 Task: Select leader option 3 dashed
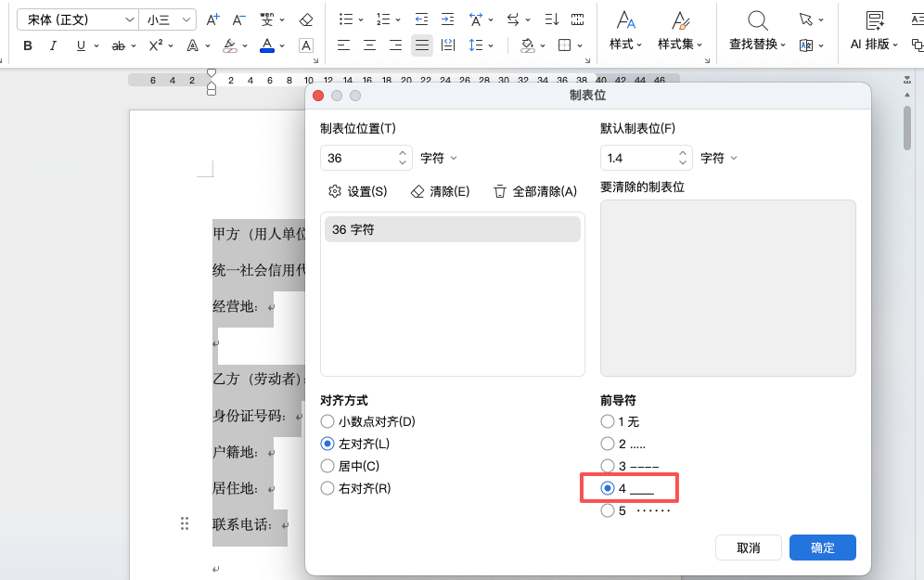pyautogui.click(x=630, y=466)
